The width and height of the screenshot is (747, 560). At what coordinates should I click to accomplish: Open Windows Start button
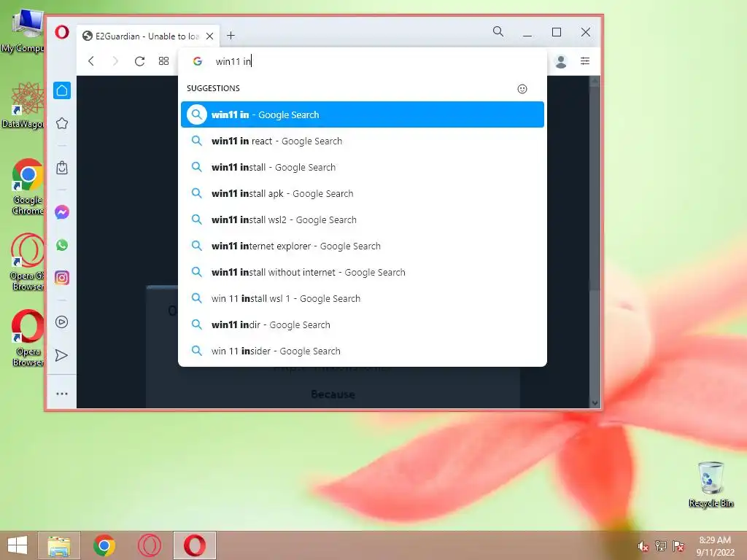pyautogui.click(x=18, y=545)
